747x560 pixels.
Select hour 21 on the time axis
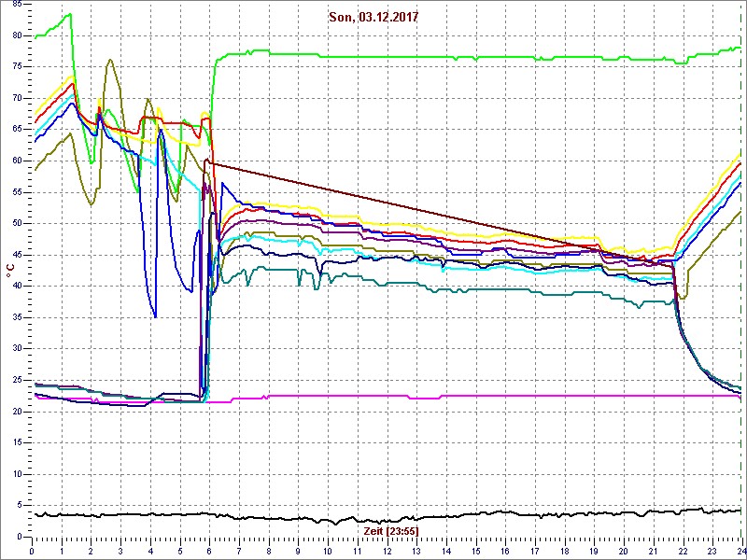point(653,551)
